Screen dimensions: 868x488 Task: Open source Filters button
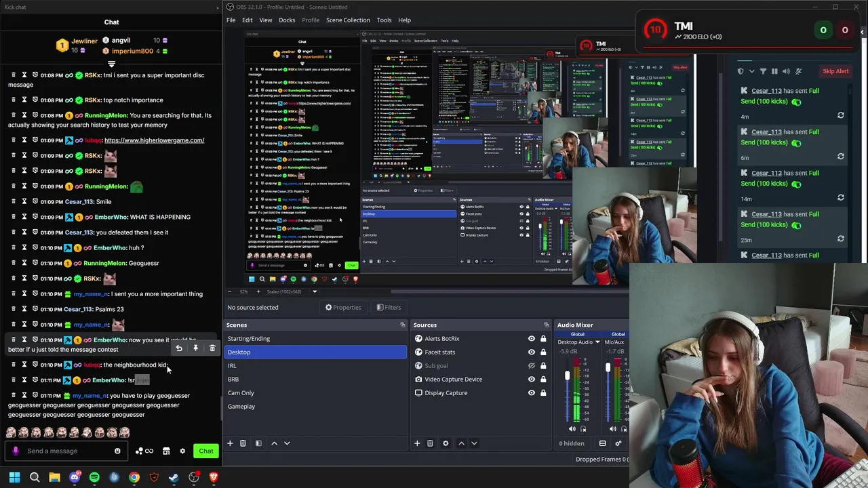click(x=389, y=308)
